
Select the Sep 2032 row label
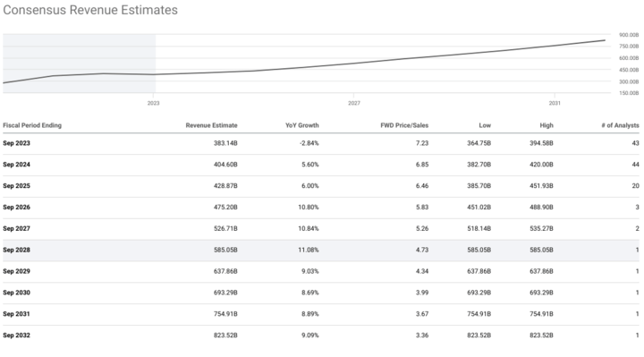point(16,336)
